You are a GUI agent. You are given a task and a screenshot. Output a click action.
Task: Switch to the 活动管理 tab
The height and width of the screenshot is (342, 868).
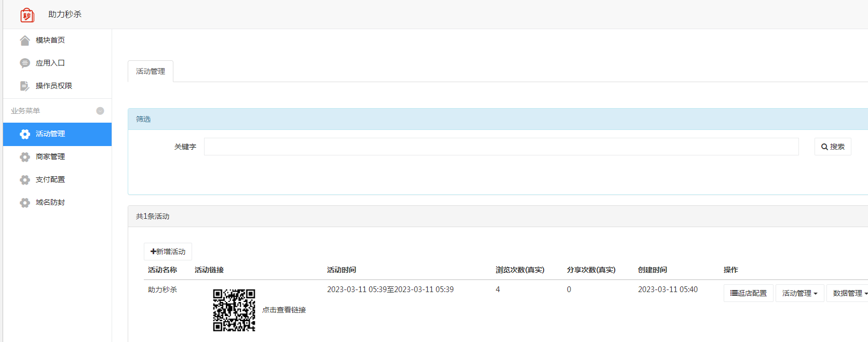151,72
